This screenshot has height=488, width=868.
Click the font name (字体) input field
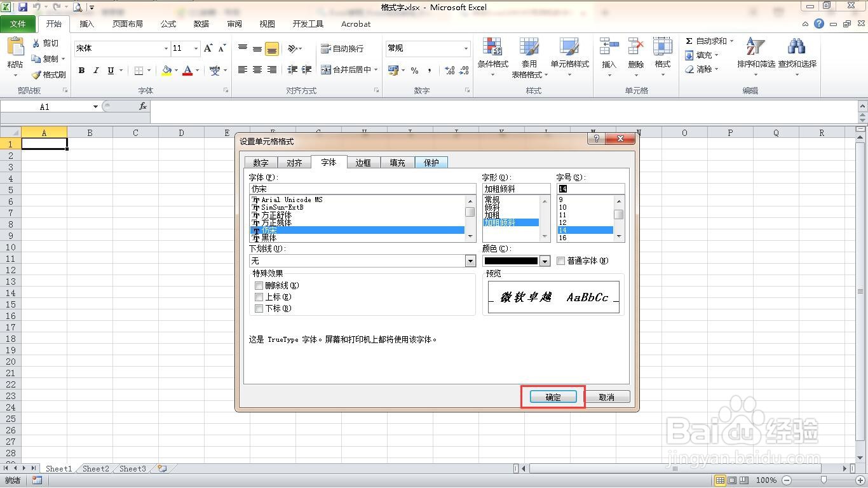click(x=362, y=189)
